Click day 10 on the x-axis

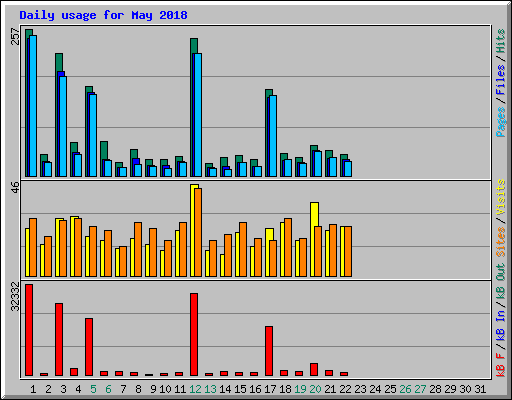tap(165, 389)
